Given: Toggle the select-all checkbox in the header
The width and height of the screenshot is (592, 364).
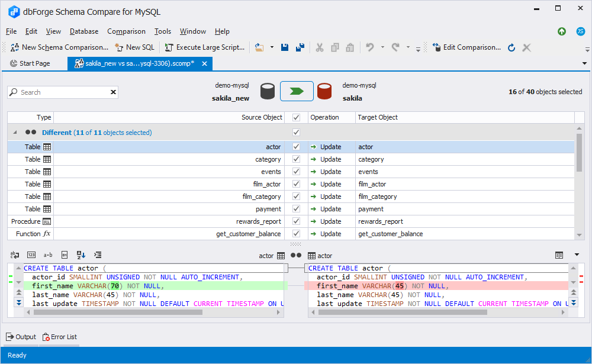Looking at the screenshot, I should point(295,117).
